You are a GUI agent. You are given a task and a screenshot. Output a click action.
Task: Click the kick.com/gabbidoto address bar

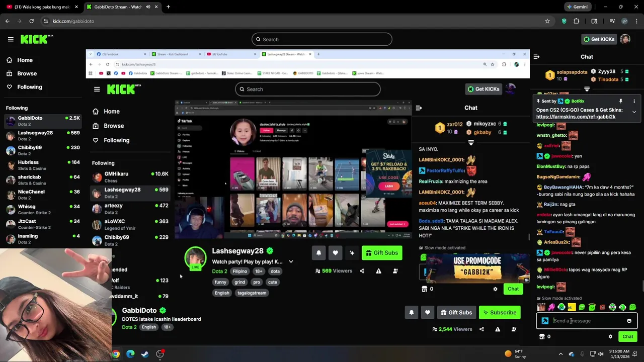[x=297, y=21]
